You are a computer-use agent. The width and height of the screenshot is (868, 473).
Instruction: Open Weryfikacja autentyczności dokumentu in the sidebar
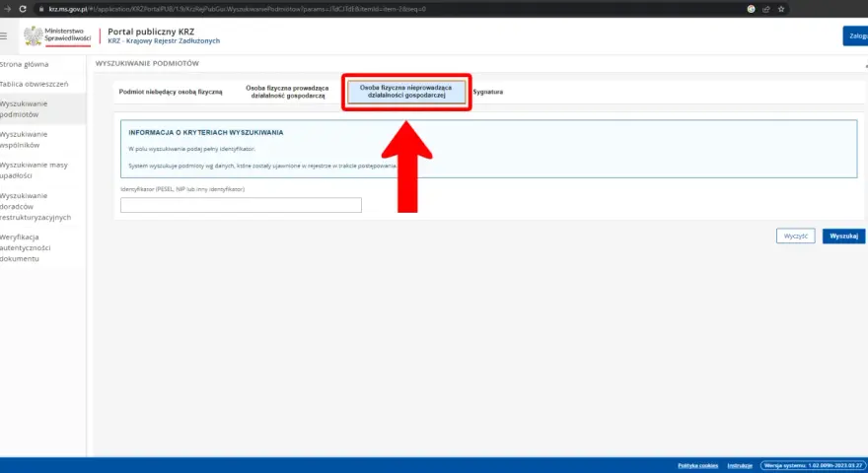click(x=26, y=247)
